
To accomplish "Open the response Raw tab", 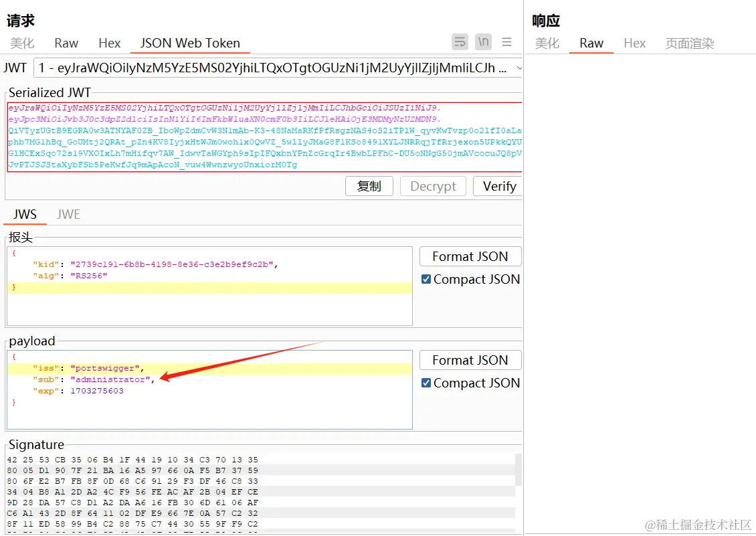I will (x=591, y=43).
